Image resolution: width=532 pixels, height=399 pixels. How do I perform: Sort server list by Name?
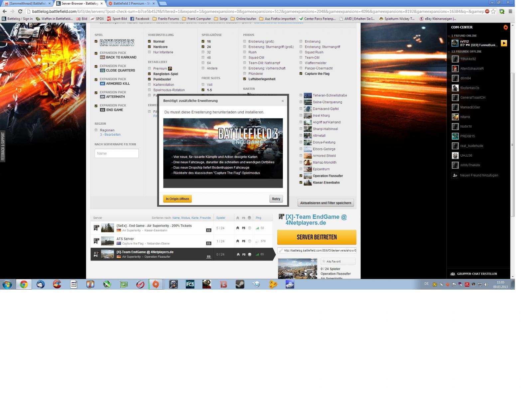point(176,218)
